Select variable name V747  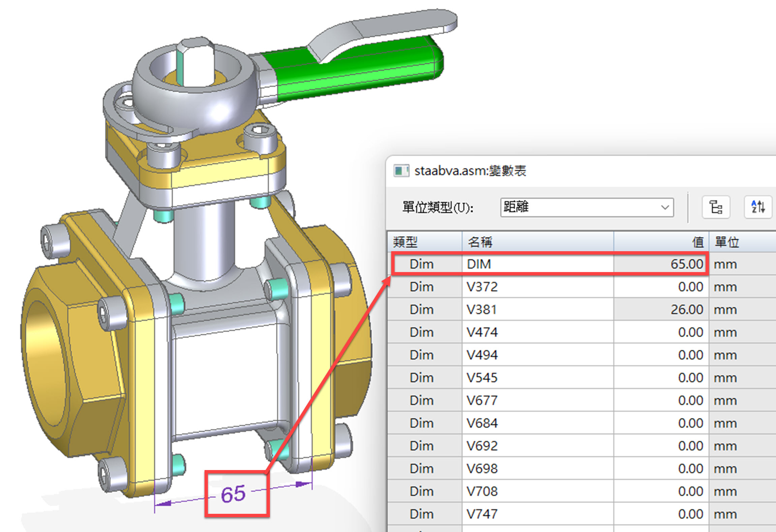pos(538,514)
